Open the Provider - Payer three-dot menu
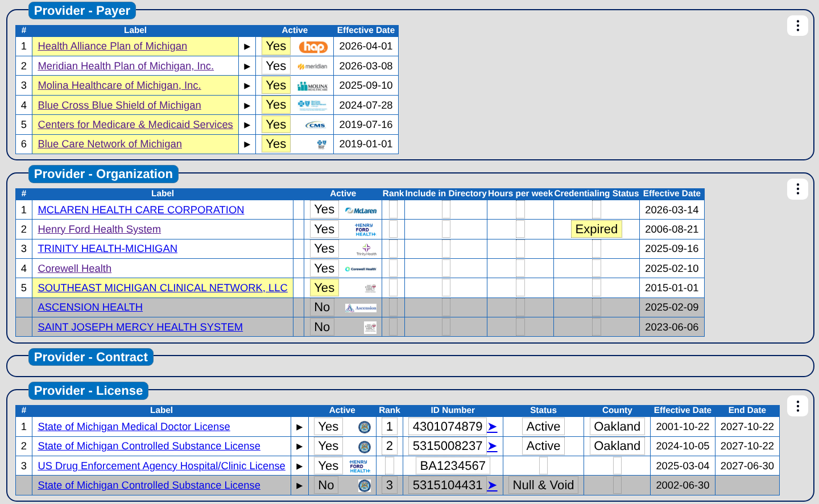Image resolution: width=819 pixels, height=504 pixels. pyautogui.click(x=798, y=26)
